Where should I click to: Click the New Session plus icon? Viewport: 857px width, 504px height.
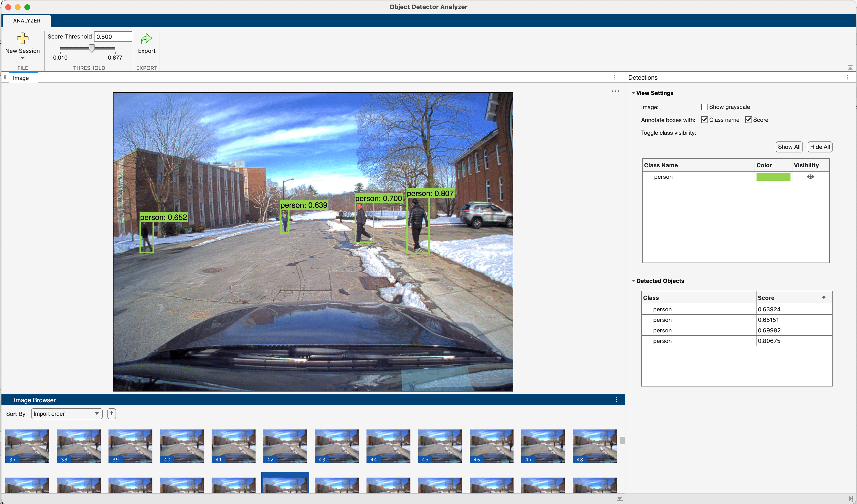22,39
